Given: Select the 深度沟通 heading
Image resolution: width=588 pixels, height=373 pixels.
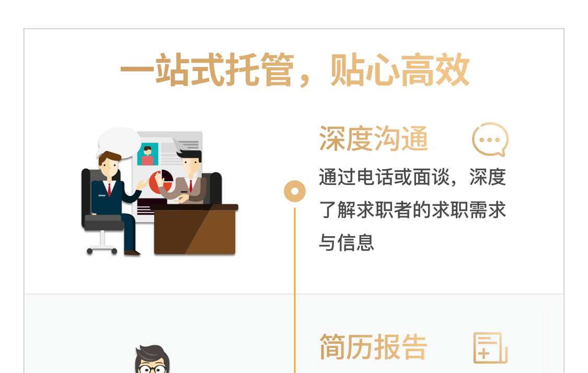Looking at the screenshot, I should point(373,139).
